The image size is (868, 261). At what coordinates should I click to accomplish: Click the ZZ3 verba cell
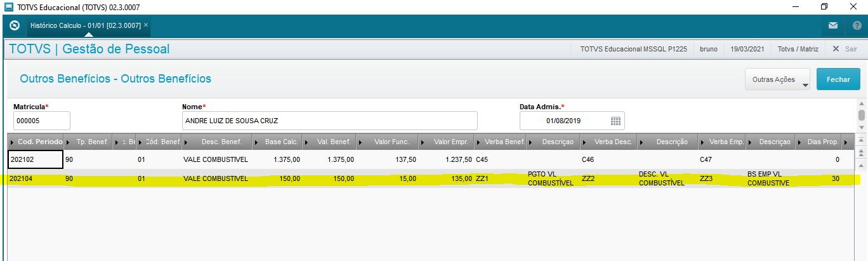pyautogui.click(x=722, y=179)
